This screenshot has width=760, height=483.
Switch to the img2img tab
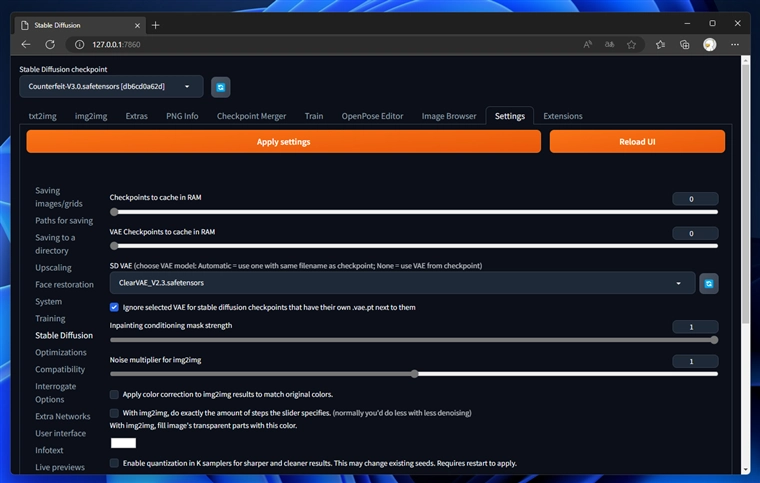tap(91, 116)
